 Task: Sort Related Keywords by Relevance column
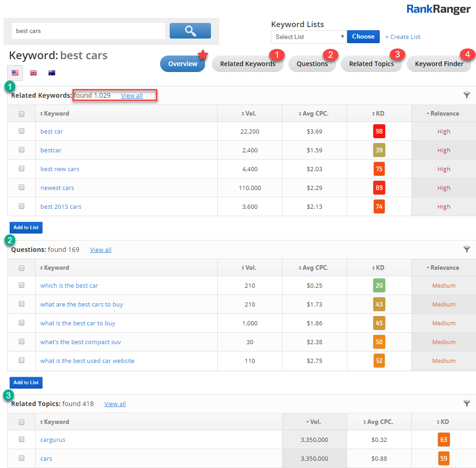[x=443, y=113]
